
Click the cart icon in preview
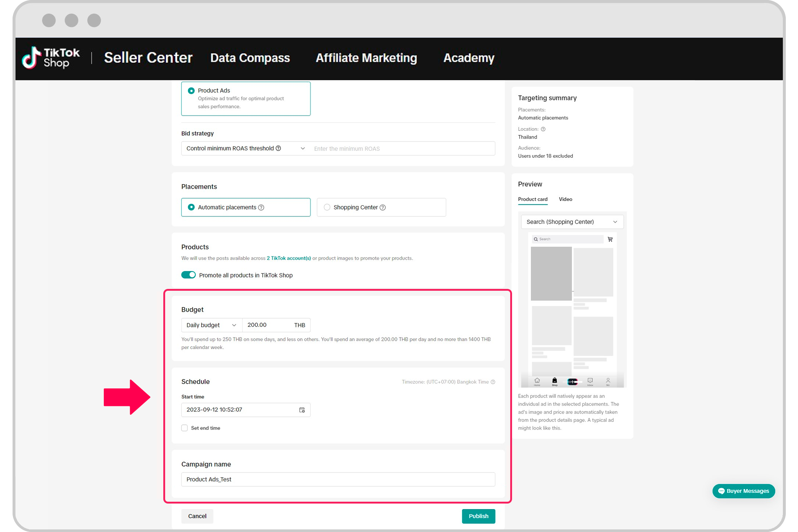click(610, 239)
